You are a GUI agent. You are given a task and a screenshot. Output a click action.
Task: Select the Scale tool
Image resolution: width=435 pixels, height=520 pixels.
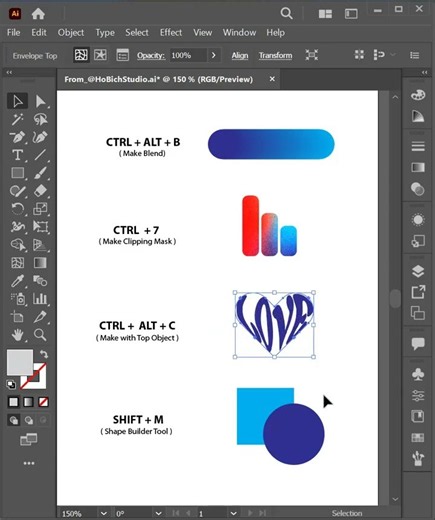pos(40,209)
